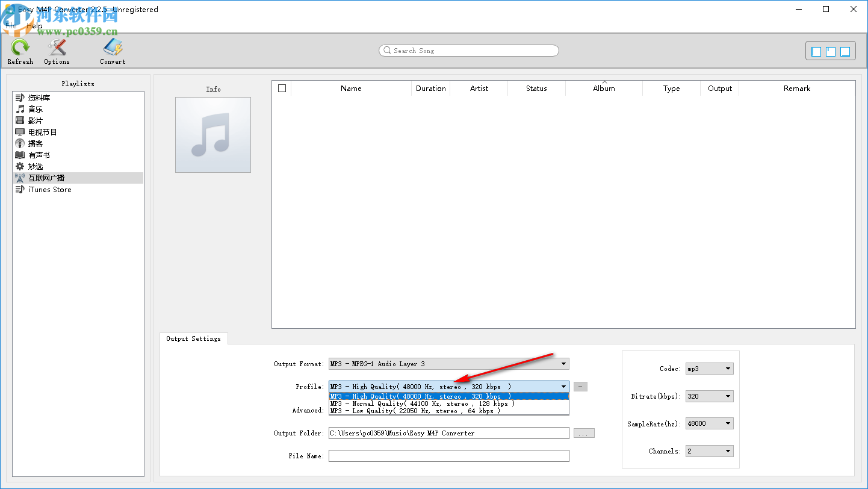Open the iTunes Store playlist entry
This screenshot has width=868, height=489.
pyautogui.click(x=50, y=189)
